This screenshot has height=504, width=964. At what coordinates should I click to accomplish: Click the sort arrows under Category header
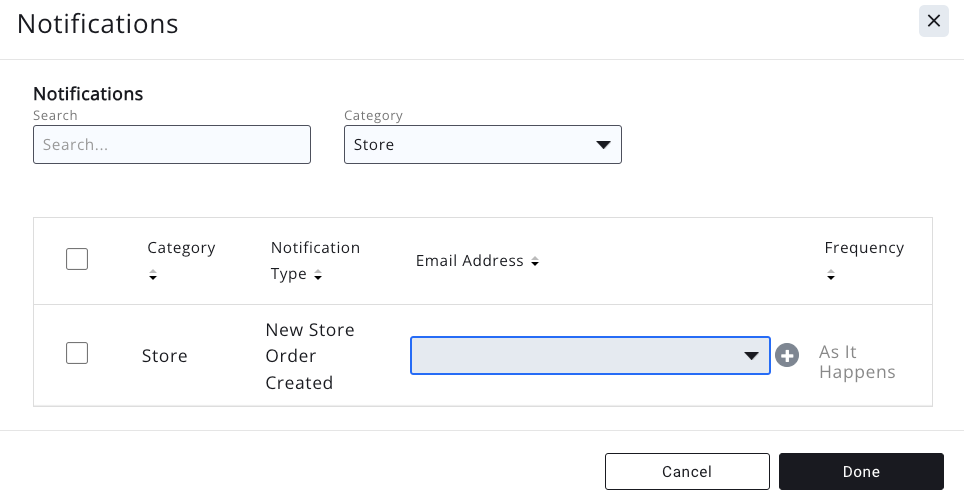[152, 275]
